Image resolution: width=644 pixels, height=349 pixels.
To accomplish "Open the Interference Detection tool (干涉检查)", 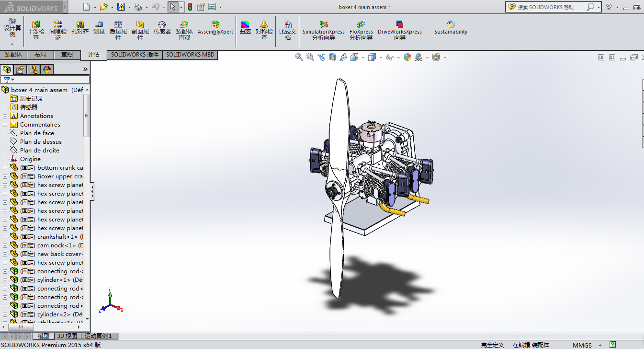I will click(x=36, y=30).
